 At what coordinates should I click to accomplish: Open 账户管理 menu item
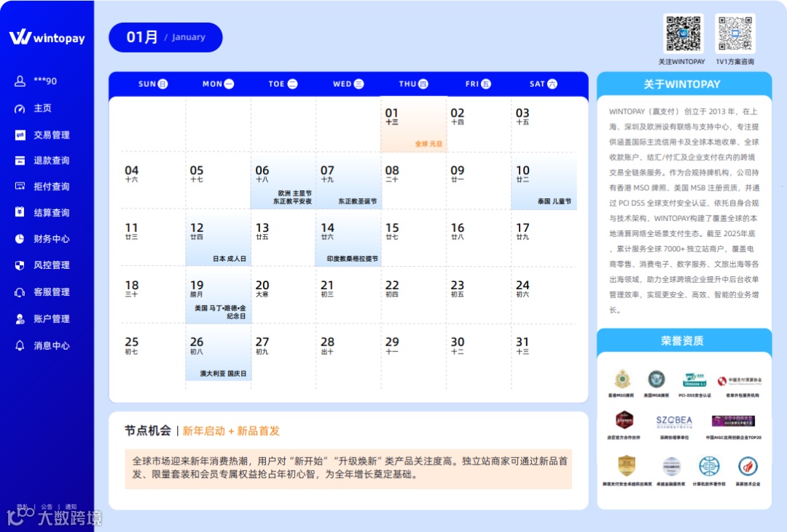tap(52, 318)
